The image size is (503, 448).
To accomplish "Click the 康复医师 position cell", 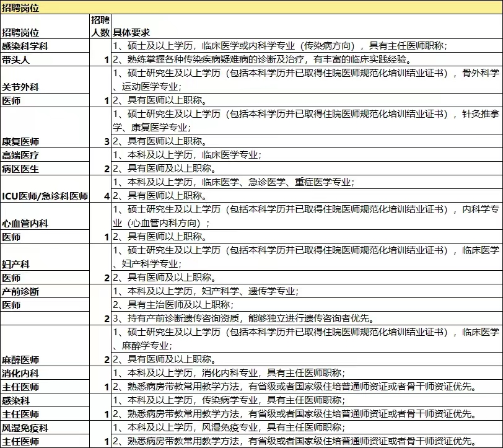I will coord(20,141).
